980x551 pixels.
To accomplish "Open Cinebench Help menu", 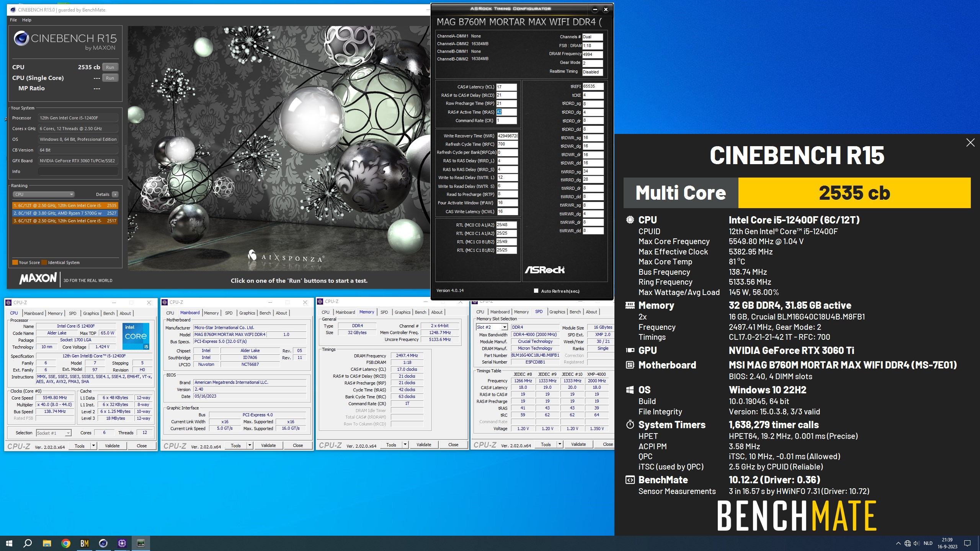I will pyautogui.click(x=27, y=20).
